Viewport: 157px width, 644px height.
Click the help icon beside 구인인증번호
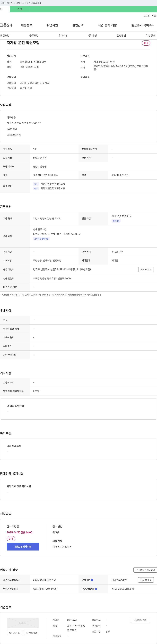pos(96,589)
